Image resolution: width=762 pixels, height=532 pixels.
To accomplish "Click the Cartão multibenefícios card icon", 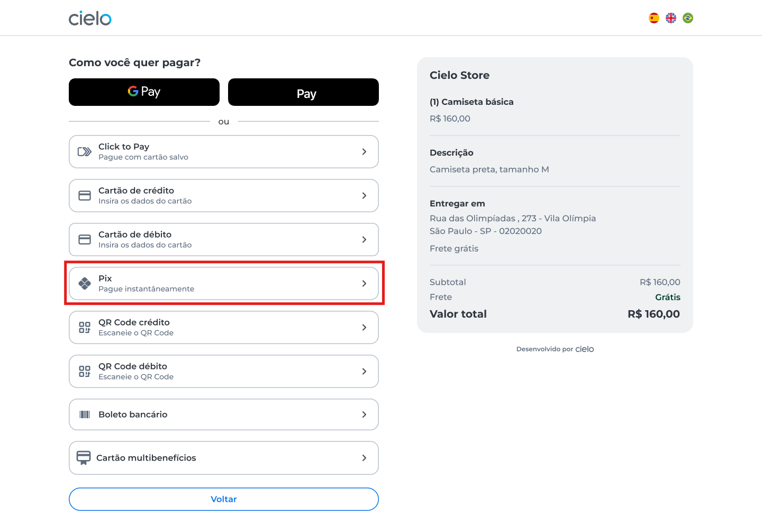I will 84,458.
